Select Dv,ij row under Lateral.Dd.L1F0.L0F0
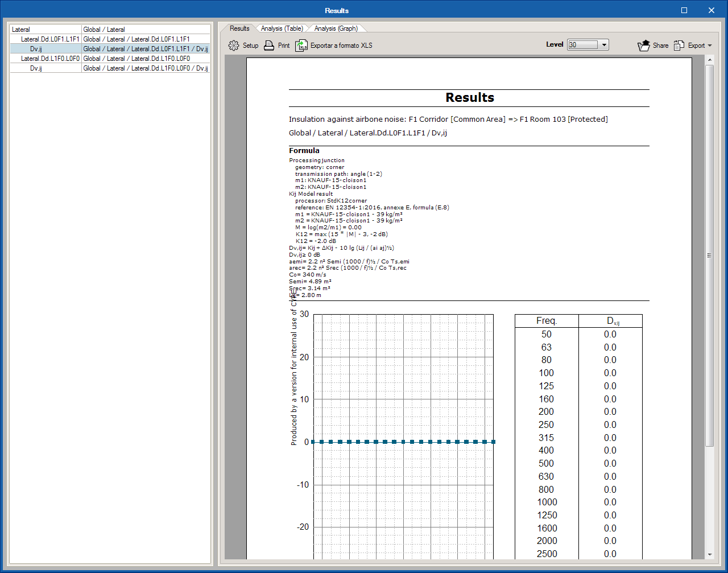The width and height of the screenshot is (728, 573). 110,68
